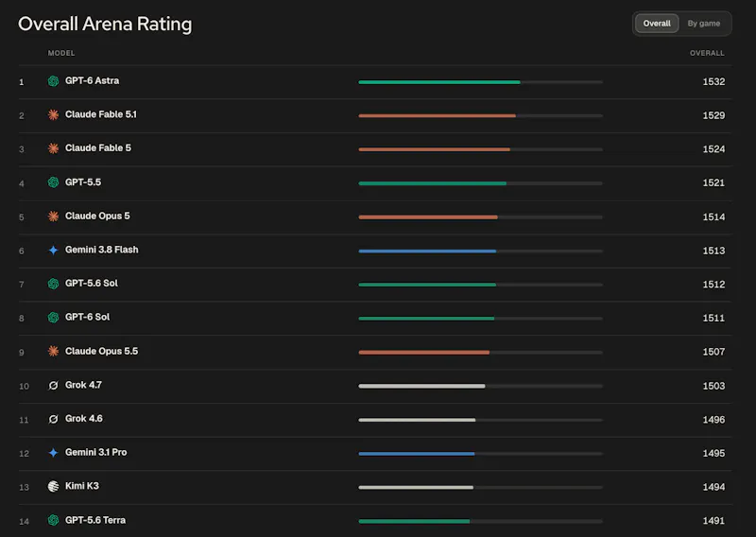The width and height of the screenshot is (756, 537).
Task: Click the GPT-6 Astra green rating bar
Action: click(439, 82)
